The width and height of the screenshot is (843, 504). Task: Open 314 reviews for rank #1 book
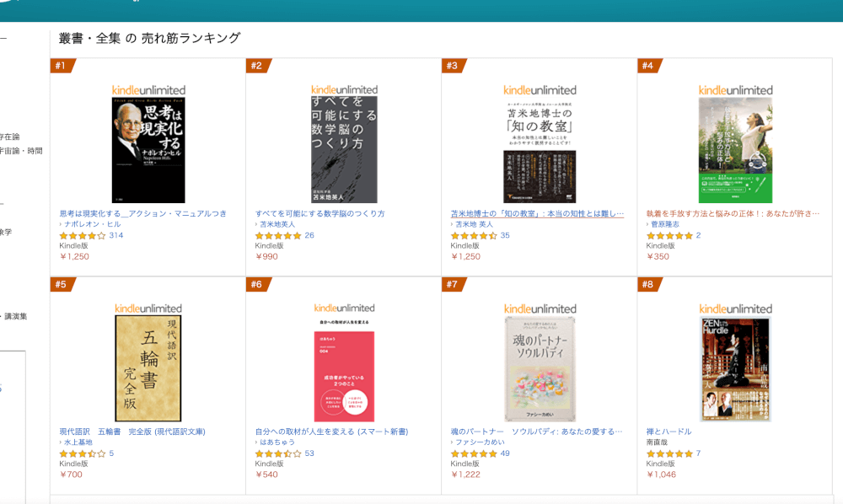(x=116, y=235)
